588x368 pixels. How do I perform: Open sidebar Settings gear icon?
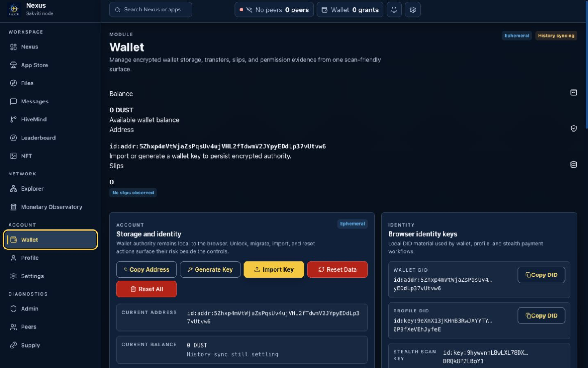(13, 276)
